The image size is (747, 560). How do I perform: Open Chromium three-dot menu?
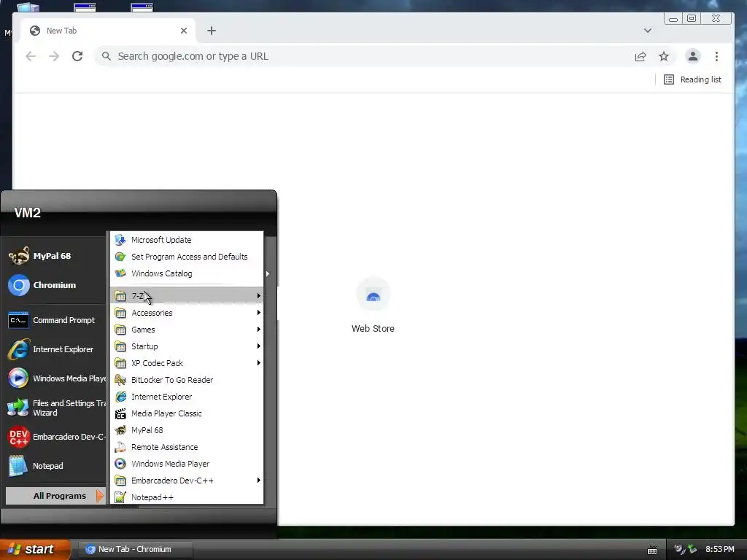coord(716,56)
